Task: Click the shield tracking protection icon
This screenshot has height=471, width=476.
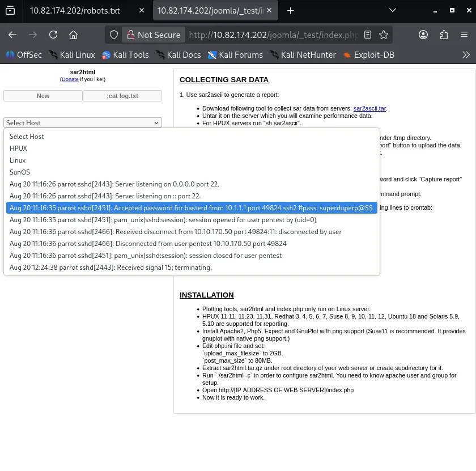Action: 114,35
